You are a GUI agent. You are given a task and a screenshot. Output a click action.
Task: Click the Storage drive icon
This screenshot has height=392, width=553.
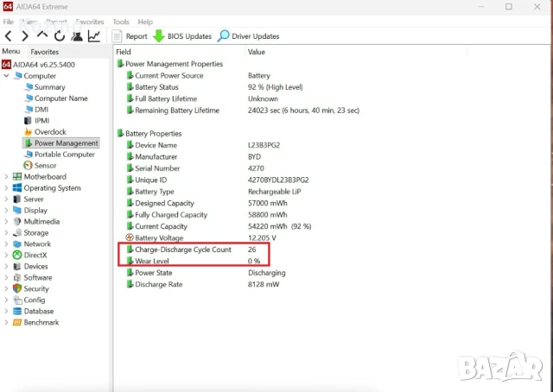pyautogui.click(x=17, y=232)
